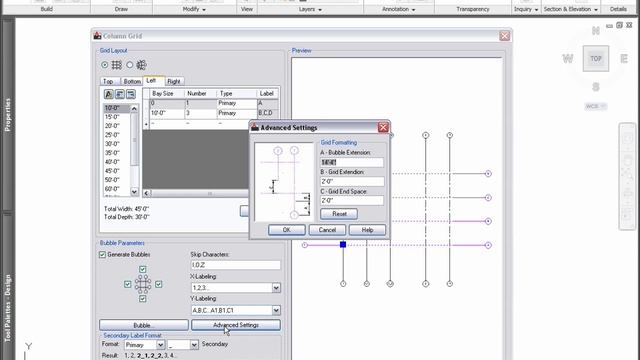Select rectangular grid layout radio button
This screenshot has width=640, height=360.
click(104, 64)
